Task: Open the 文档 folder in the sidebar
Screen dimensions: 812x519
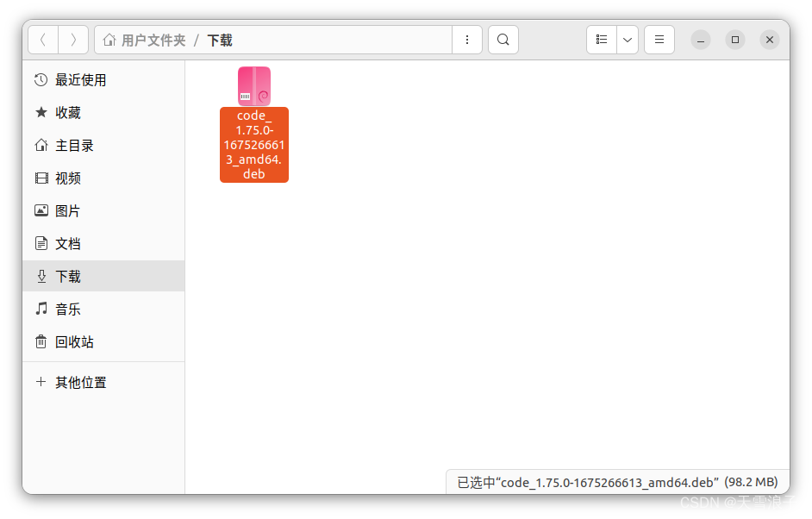Action: click(103, 243)
